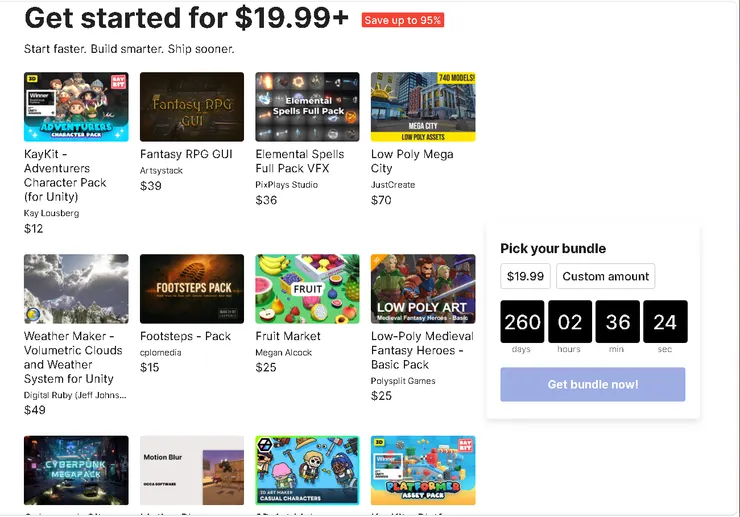This screenshot has width=740, height=517.
Task: Visit the PixPlays Studio publisher link
Action: click(x=287, y=185)
